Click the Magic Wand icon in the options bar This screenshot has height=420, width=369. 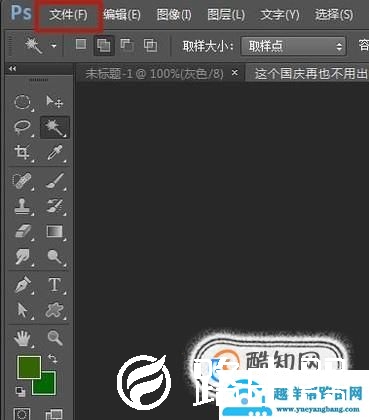(34, 45)
